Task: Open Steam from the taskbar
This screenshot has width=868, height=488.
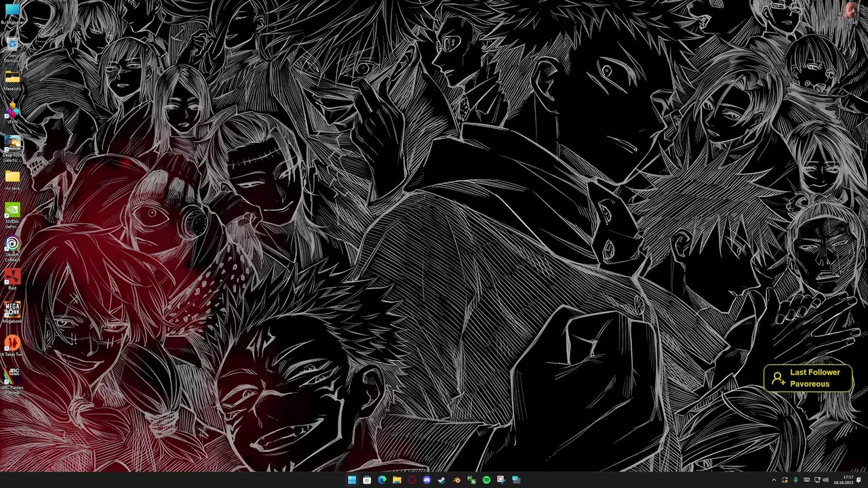Action: tap(441, 480)
